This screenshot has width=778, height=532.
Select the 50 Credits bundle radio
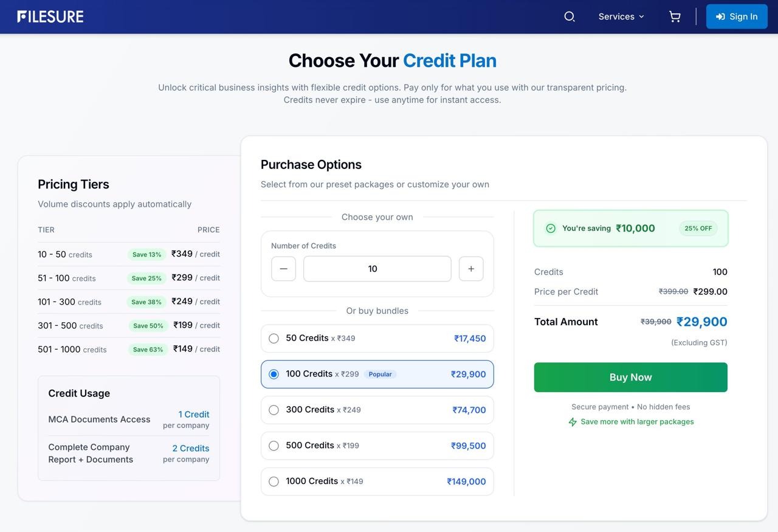(x=274, y=339)
